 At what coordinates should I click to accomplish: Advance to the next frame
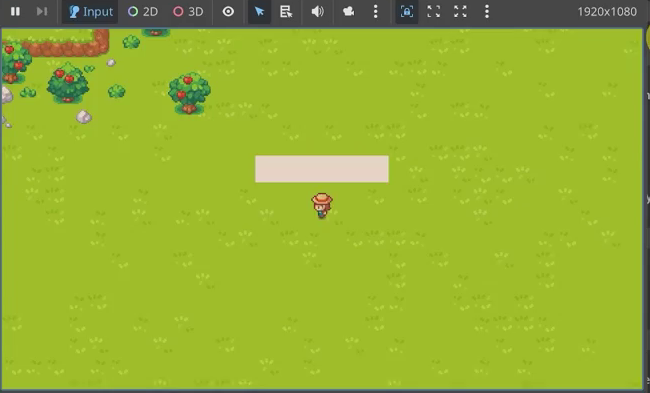(x=42, y=12)
